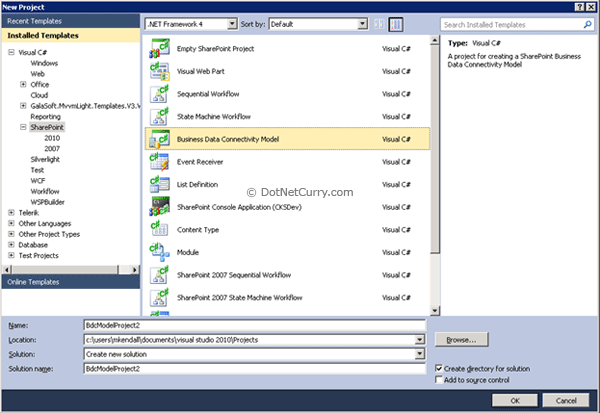Expand the Test Projects node
The height and width of the screenshot is (413, 600).
(11, 255)
